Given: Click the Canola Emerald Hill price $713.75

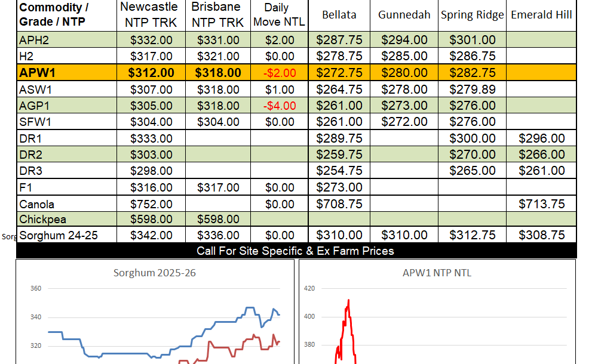Looking at the screenshot, I should click(x=542, y=203).
